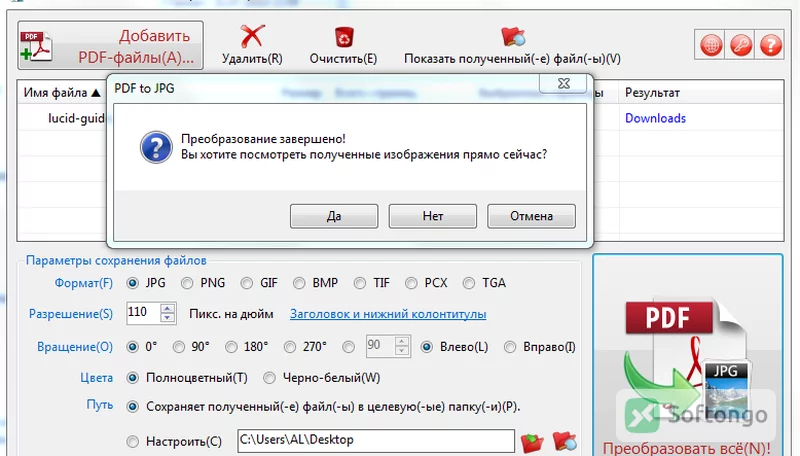
Task: Select TIF output format
Action: 360,283
